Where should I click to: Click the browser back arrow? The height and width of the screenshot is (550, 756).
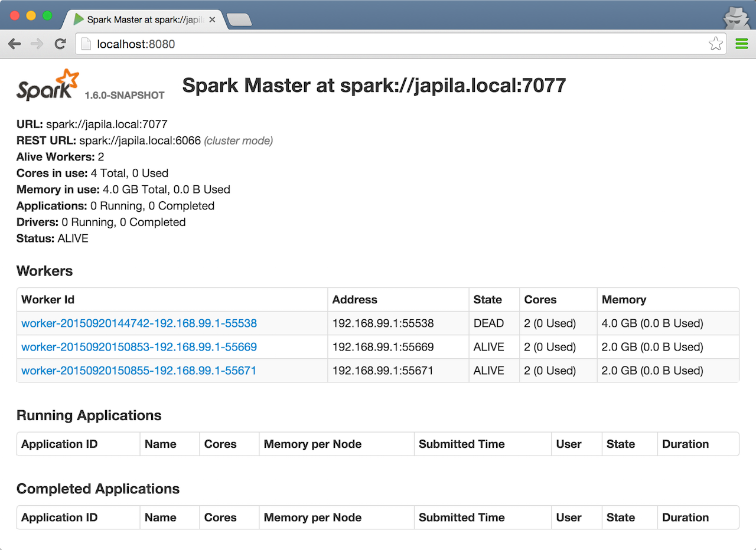pos(15,44)
